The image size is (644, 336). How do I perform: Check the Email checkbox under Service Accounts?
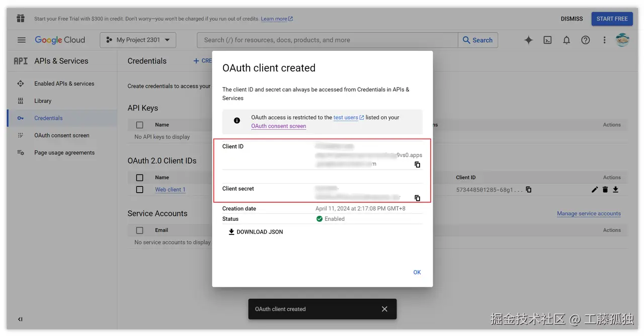[x=139, y=230]
